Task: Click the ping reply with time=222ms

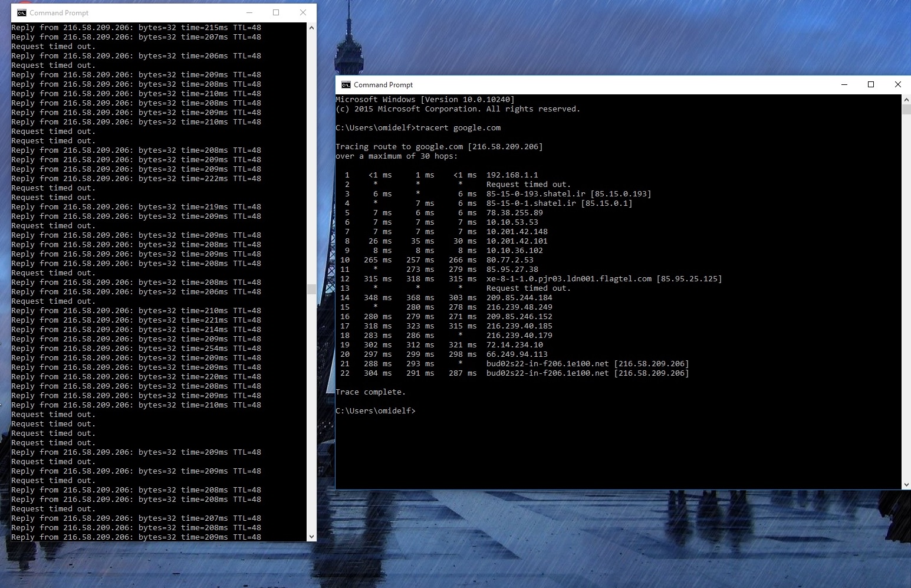Action: [x=136, y=179]
